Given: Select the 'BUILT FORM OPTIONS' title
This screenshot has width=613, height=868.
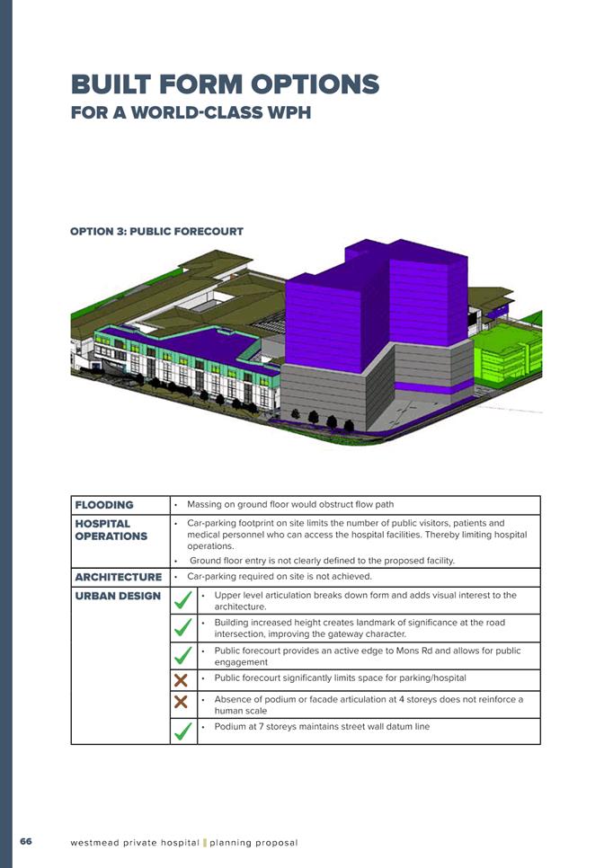Looking at the screenshot, I should [x=225, y=85].
